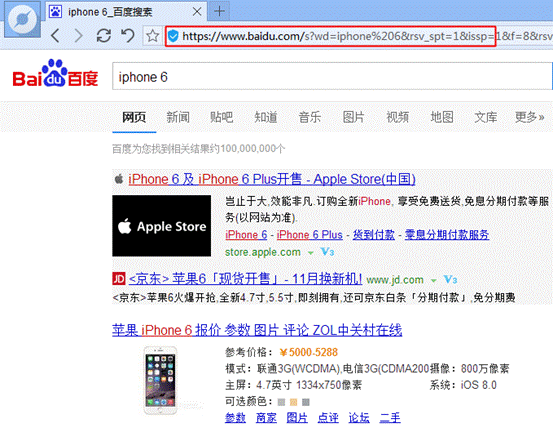
Task: Click the store.apple.com green URL
Action: (x=263, y=252)
